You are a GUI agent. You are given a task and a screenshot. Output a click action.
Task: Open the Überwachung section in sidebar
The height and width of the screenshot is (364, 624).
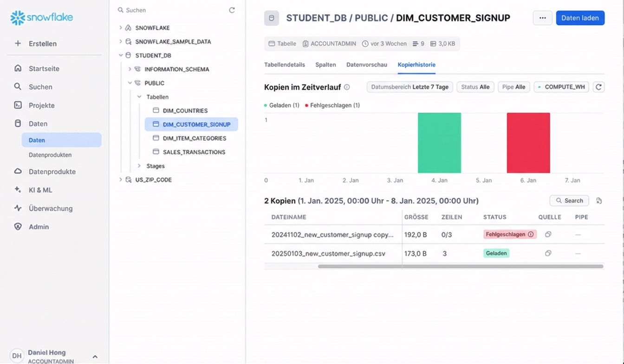50,208
